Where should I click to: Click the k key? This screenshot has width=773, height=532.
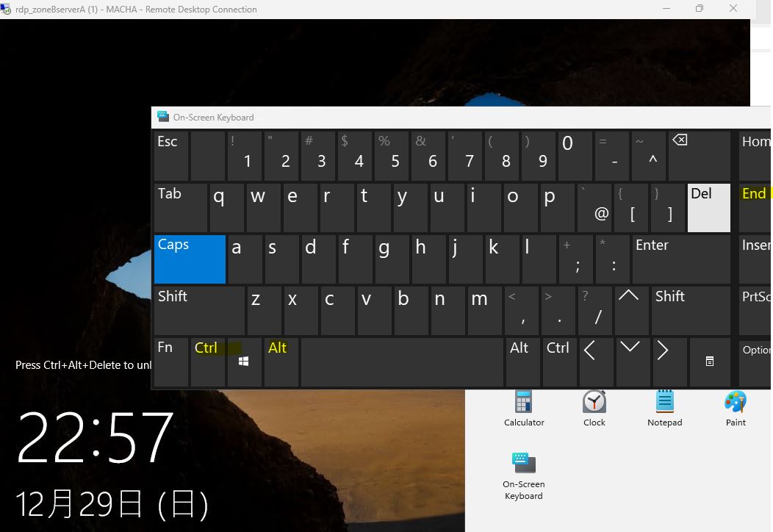(x=503, y=259)
